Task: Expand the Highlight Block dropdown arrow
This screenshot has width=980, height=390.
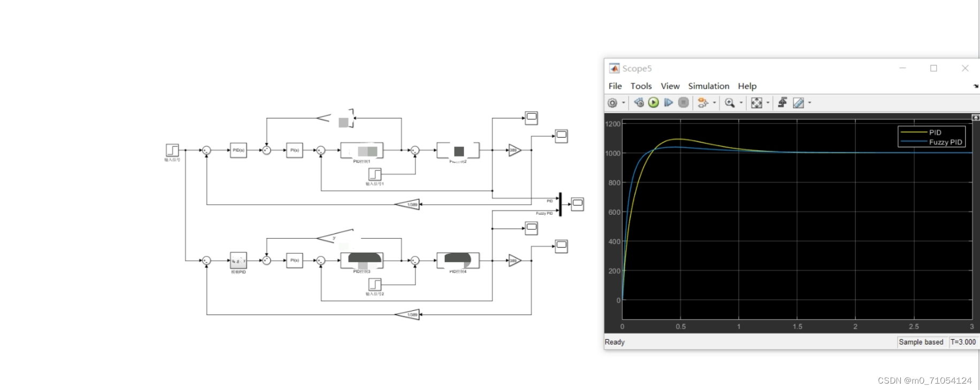Action: [x=714, y=103]
